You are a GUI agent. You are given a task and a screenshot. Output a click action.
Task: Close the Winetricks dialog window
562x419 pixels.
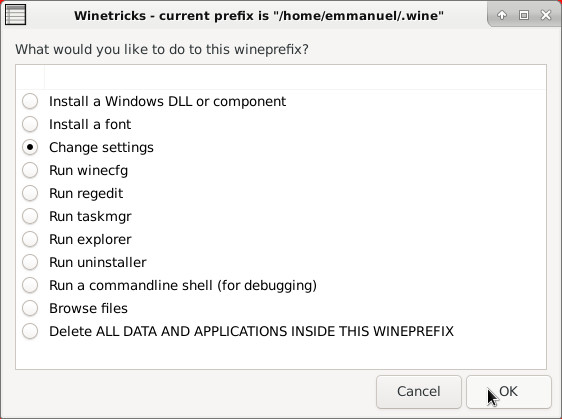(x=546, y=15)
